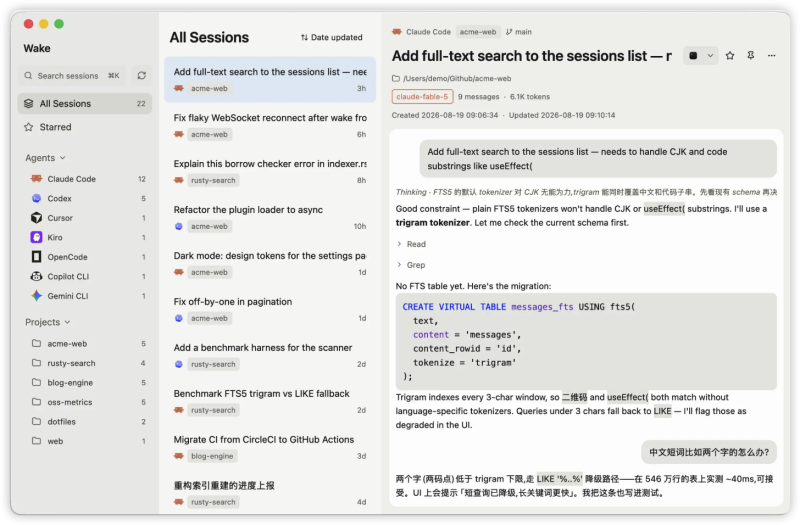Click the oss-metrics project folder icon
The image size is (800, 525).
tap(36, 402)
